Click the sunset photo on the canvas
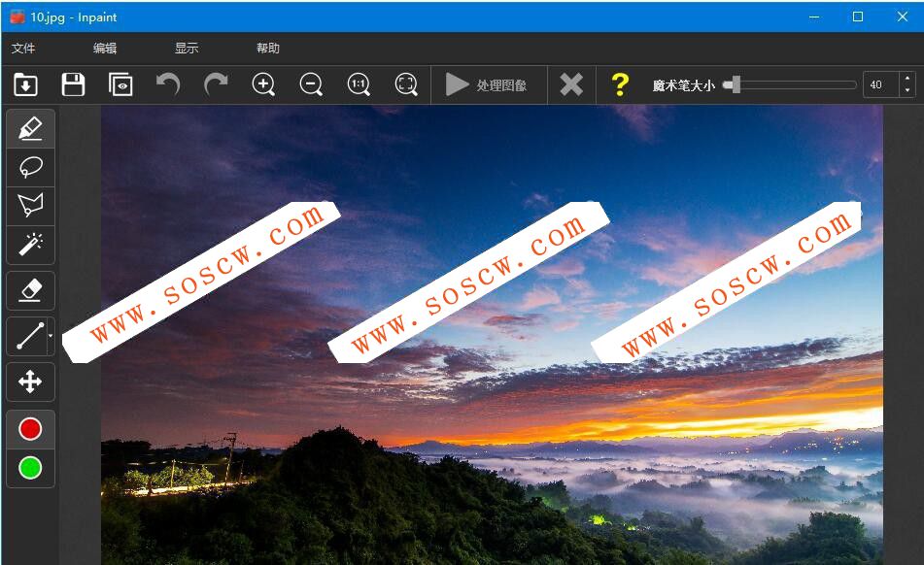 click(492, 336)
